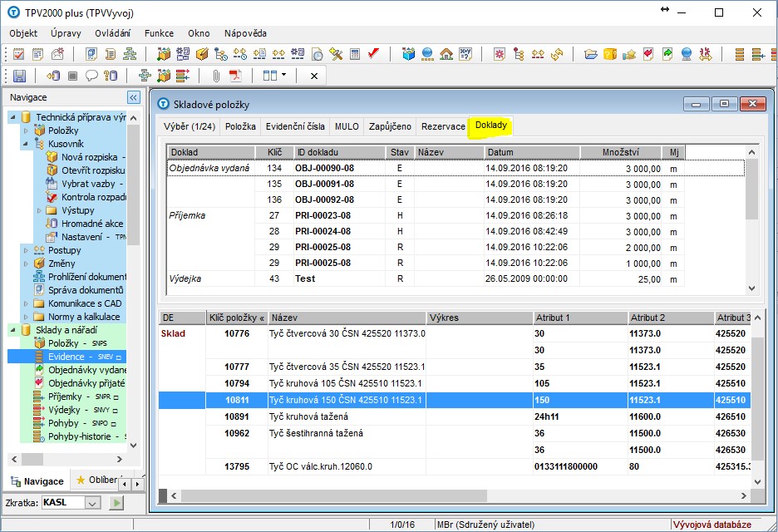
Task: Click the calculator icon in top toolbar
Action: (355, 54)
